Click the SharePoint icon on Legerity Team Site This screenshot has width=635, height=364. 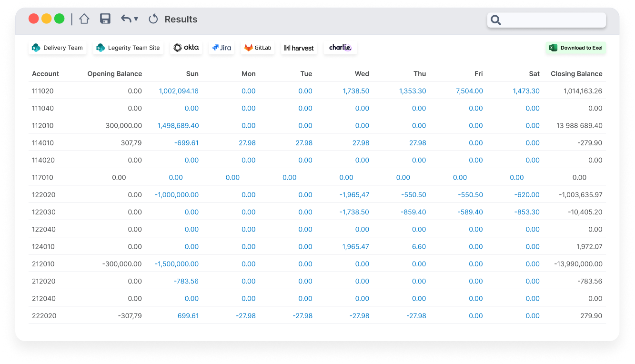pyautogui.click(x=100, y=48)
